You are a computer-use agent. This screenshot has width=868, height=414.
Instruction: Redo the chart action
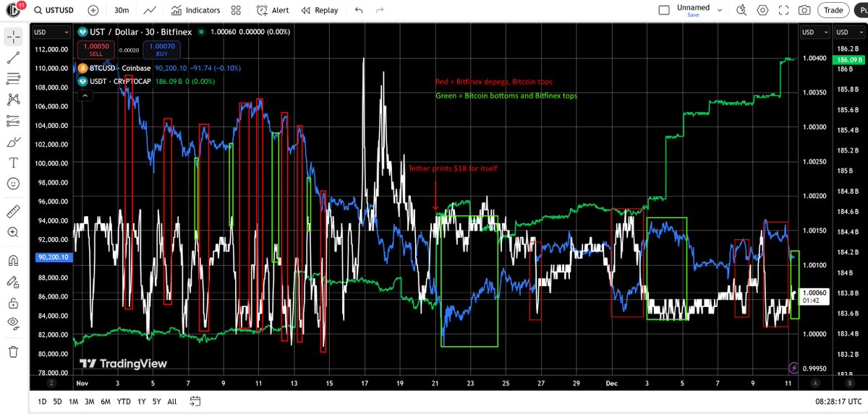(x=380, y=10)
